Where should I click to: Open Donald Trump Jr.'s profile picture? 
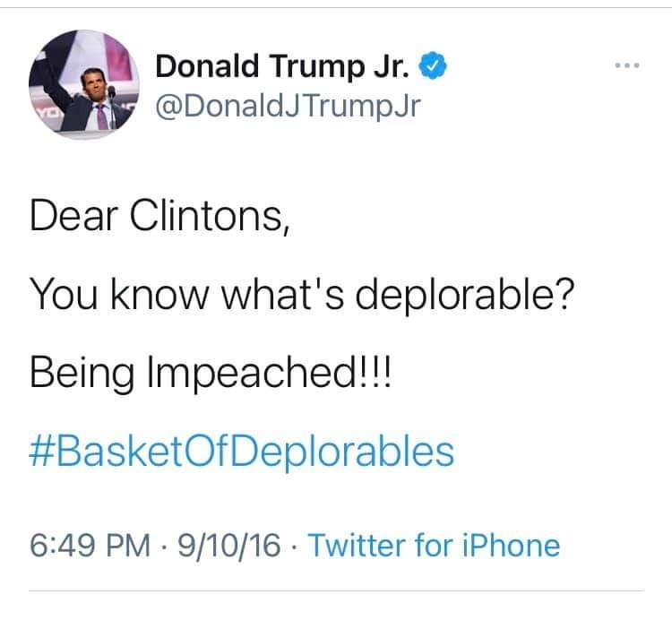[x=84, y=84]
